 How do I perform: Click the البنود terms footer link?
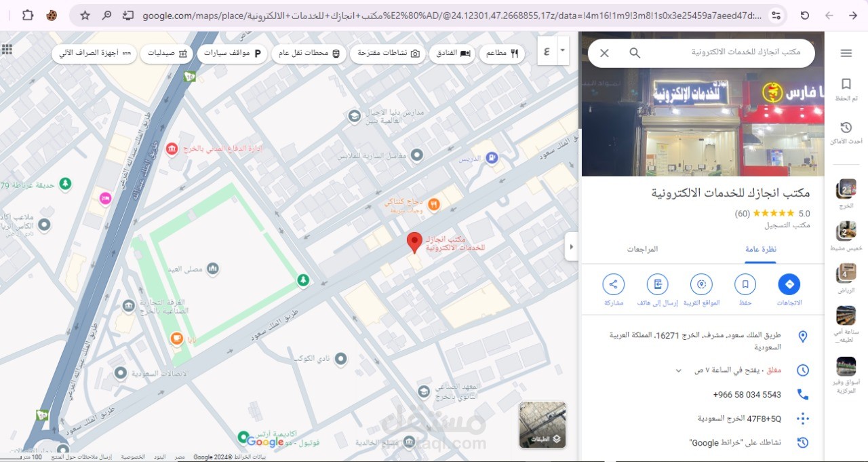159,457
